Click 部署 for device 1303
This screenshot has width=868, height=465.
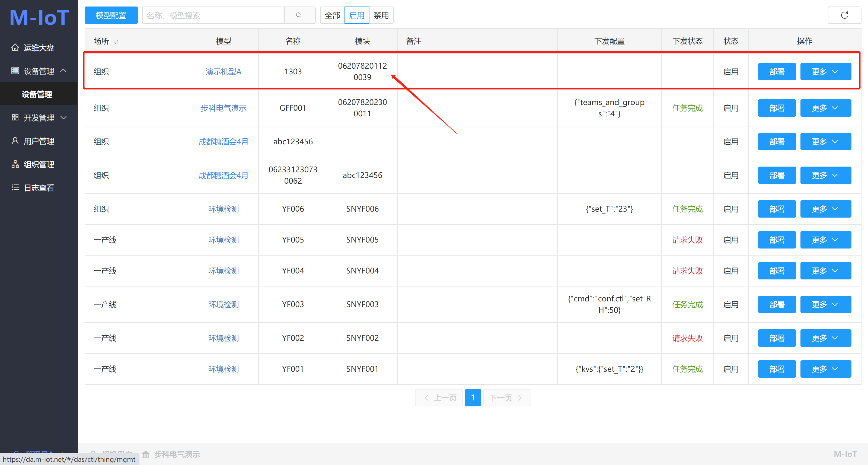point(777,71)
